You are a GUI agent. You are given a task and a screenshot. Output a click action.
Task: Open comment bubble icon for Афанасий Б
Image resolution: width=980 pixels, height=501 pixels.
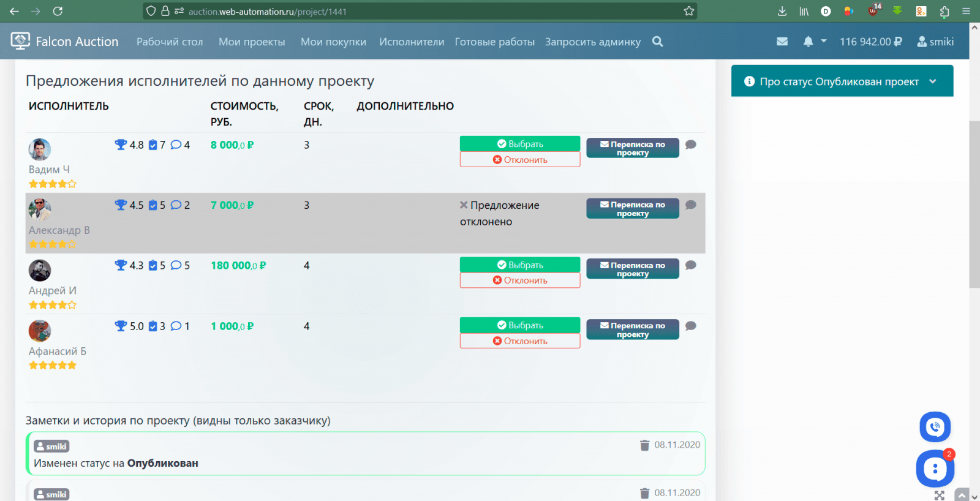[x=691, y=326]
